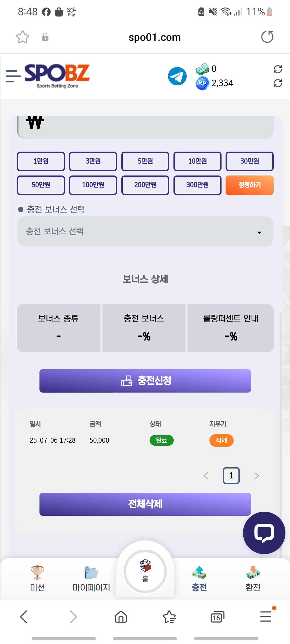This screenshot has width=290, height=644.
Task: Go to the 홈 center button
Action: (x=145, y=572)
